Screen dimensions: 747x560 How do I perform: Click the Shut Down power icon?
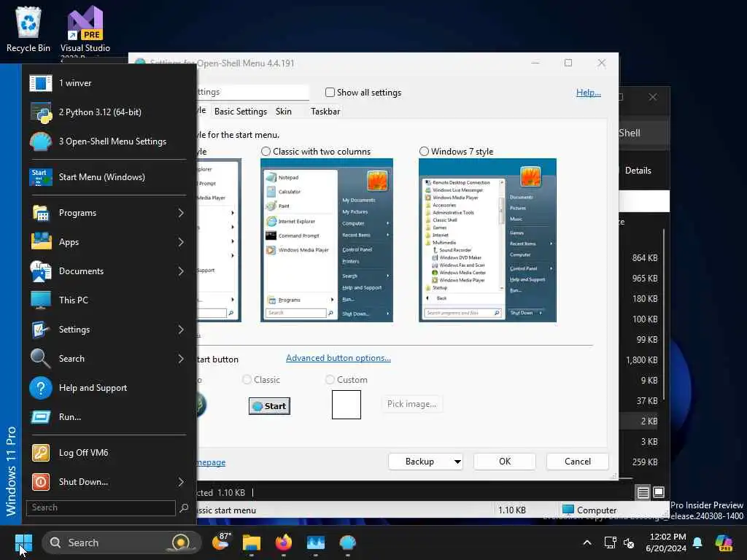[x=41, y=482]
